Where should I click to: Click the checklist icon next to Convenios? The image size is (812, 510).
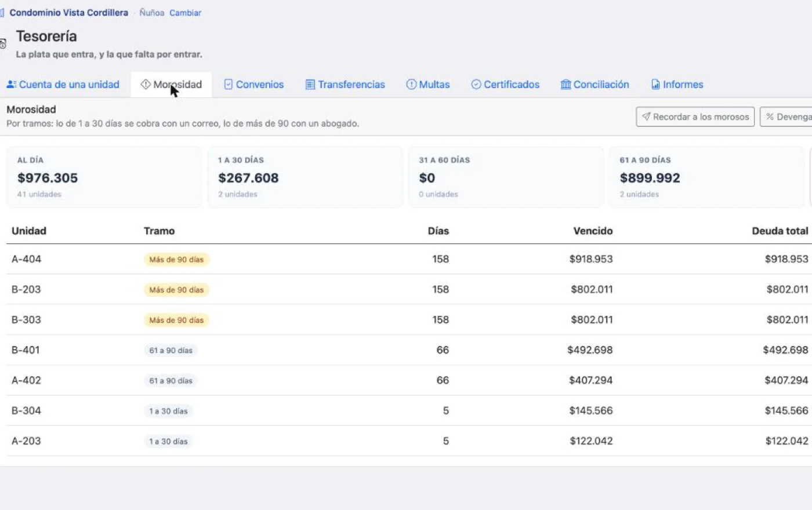tap(229, 85)
